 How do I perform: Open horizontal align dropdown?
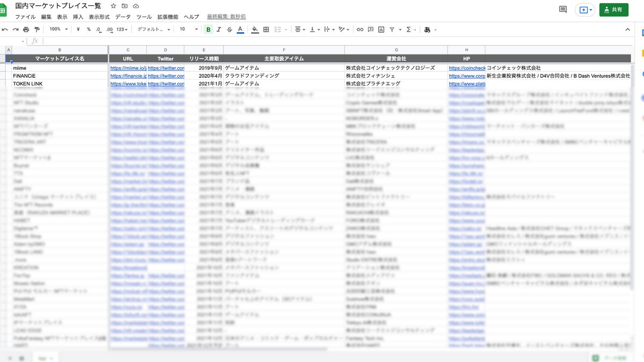point(299,29)
